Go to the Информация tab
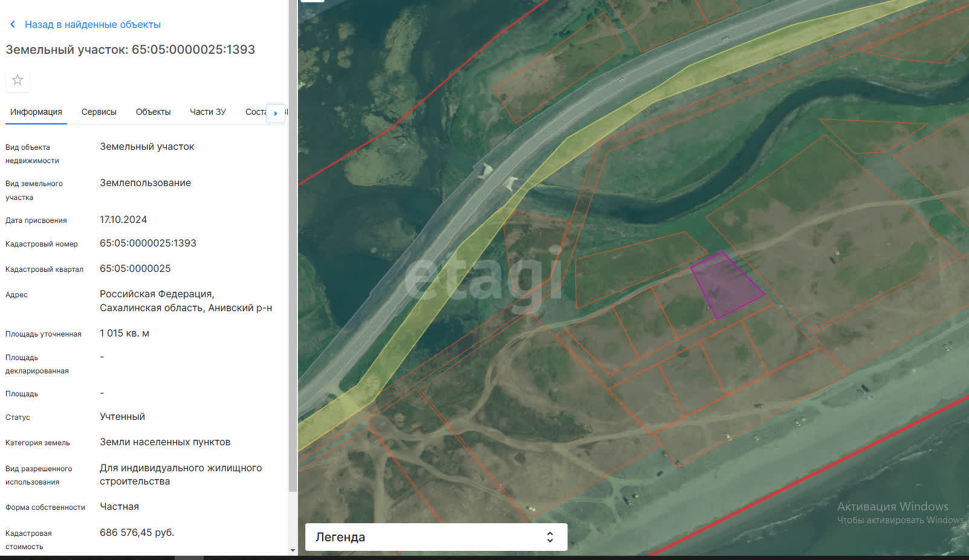 pyautogui.click(x=36, y=112)
